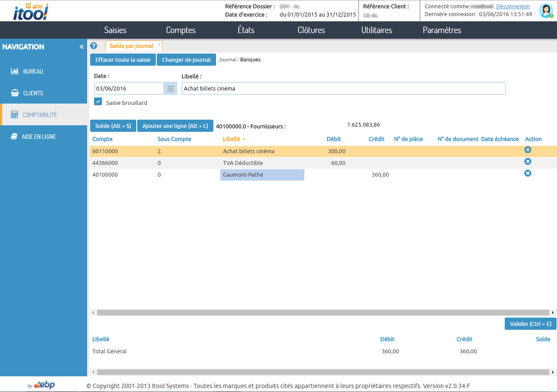The image size is (557, 392).
Task: Collapse the Navigation panel
Action: [81, 47]
